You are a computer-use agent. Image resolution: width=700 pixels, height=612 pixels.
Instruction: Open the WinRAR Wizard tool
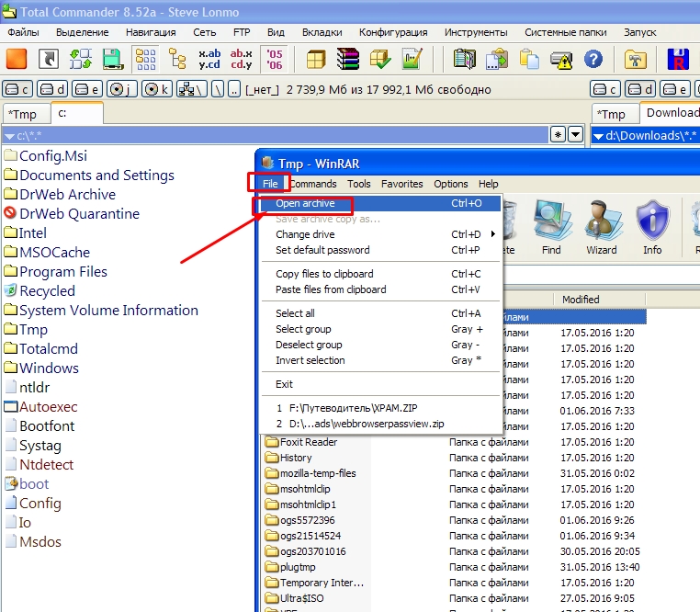click(x=602, y=226)
